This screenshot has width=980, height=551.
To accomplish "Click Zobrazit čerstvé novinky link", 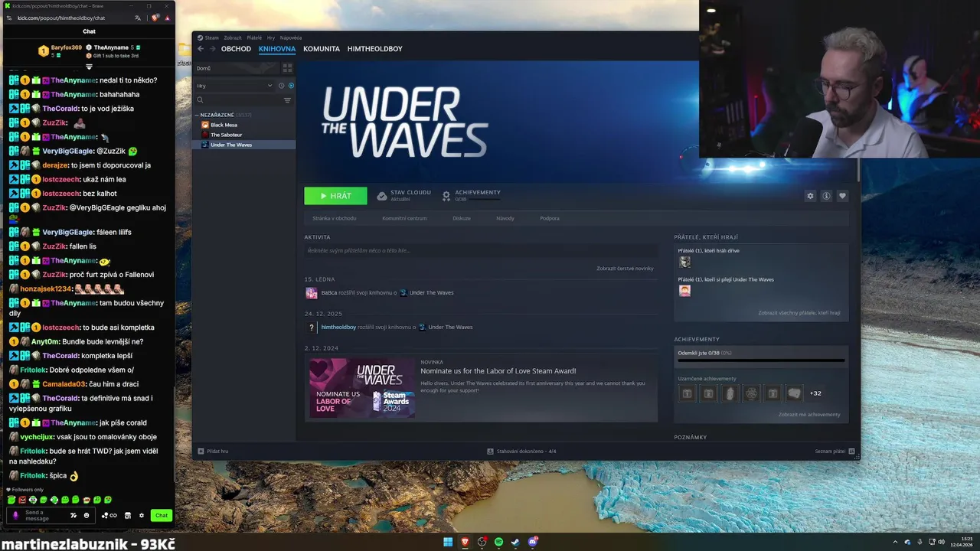I will [x=626, y=269].
